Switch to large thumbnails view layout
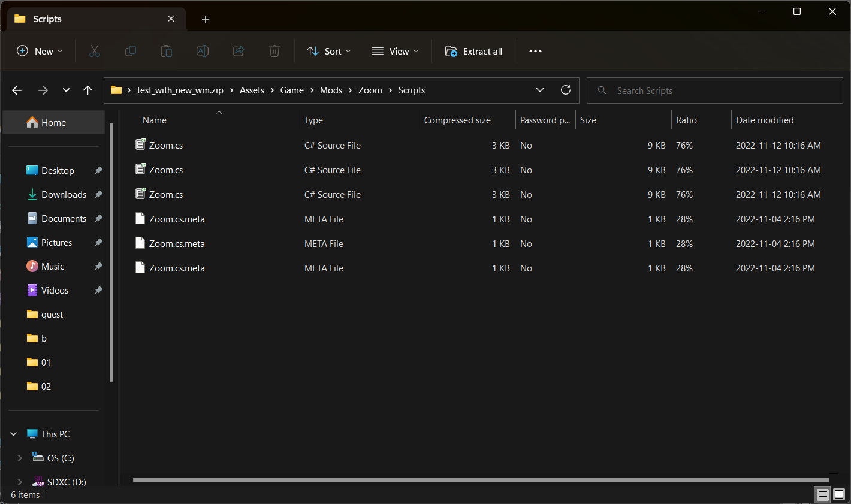851x504 pixels. point(839,494)
